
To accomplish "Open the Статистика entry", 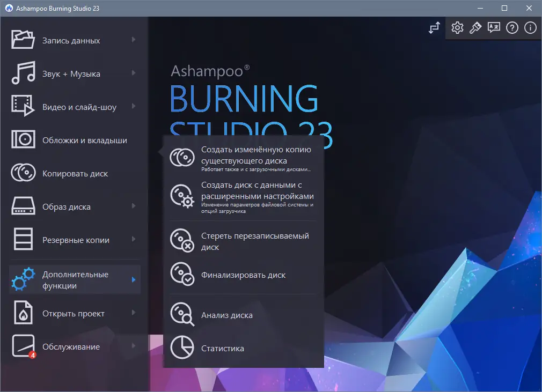I will click(243, 348).
